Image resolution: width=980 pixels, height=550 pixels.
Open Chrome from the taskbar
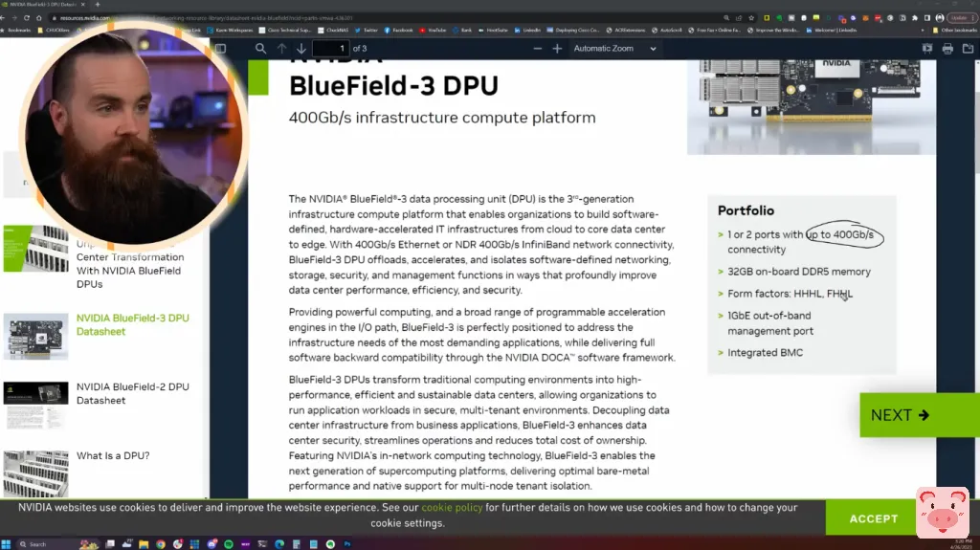coord(161,544)
